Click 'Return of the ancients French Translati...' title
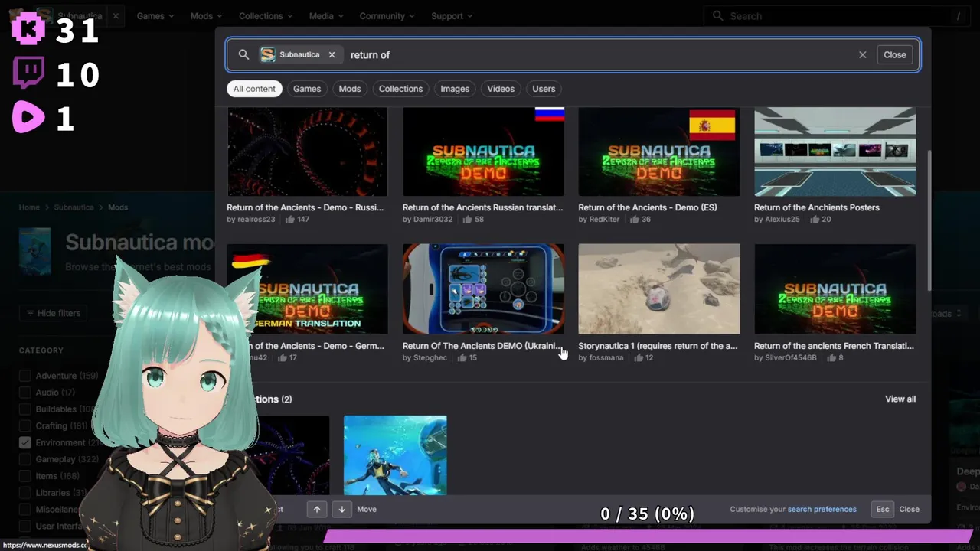Viewport: 980px width, 551px height. tap(834, 346)
